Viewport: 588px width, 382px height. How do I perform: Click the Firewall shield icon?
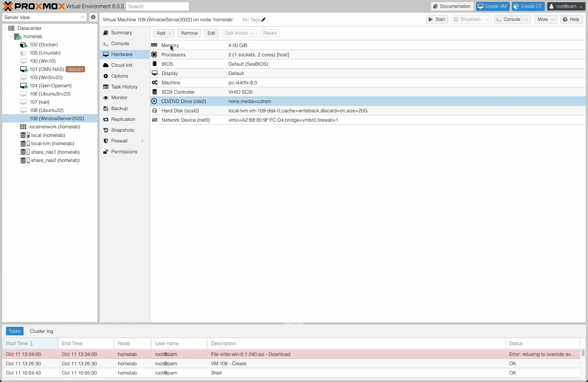(x=106, y=141)
